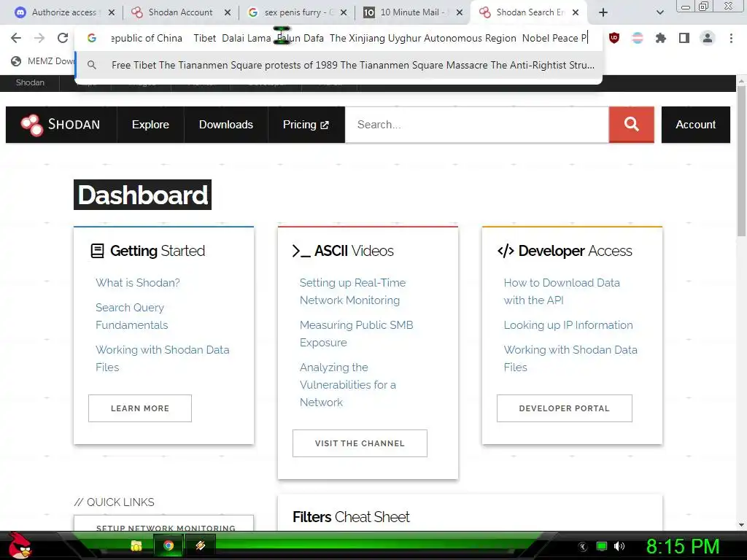This screenshot has width=747, height=560.
Task: Click the Shodan logo home button
Action: [61, 125]
